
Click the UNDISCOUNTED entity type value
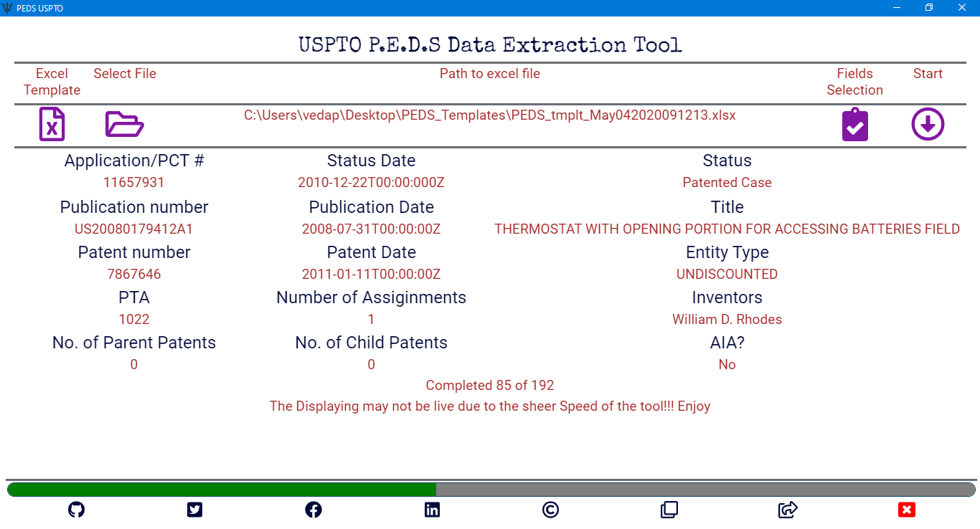(727, 275)
